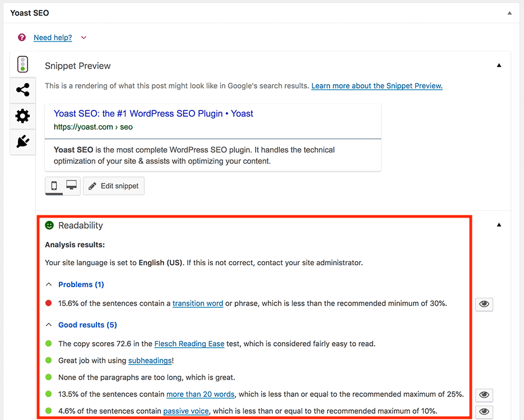
Task: Click the snippet URL https://yoast.com › seo
Action: (93, 127)
